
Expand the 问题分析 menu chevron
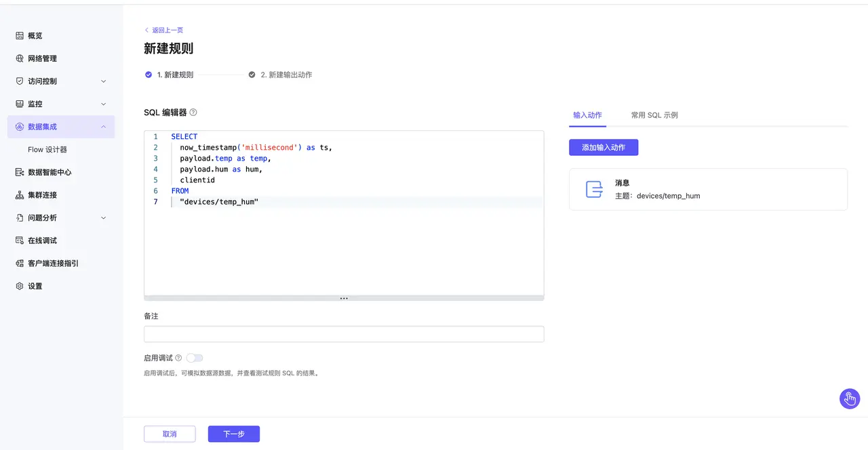point(104,218)
